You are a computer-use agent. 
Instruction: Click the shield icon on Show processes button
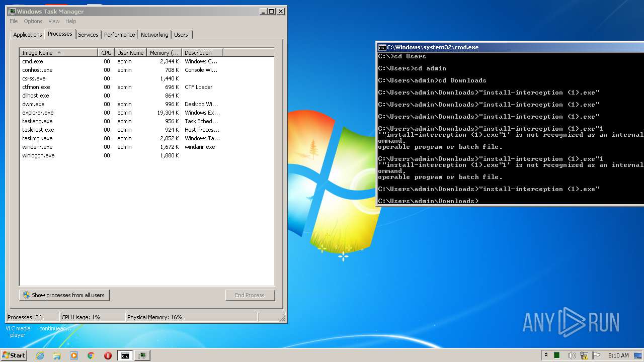(x=27, y=295)
